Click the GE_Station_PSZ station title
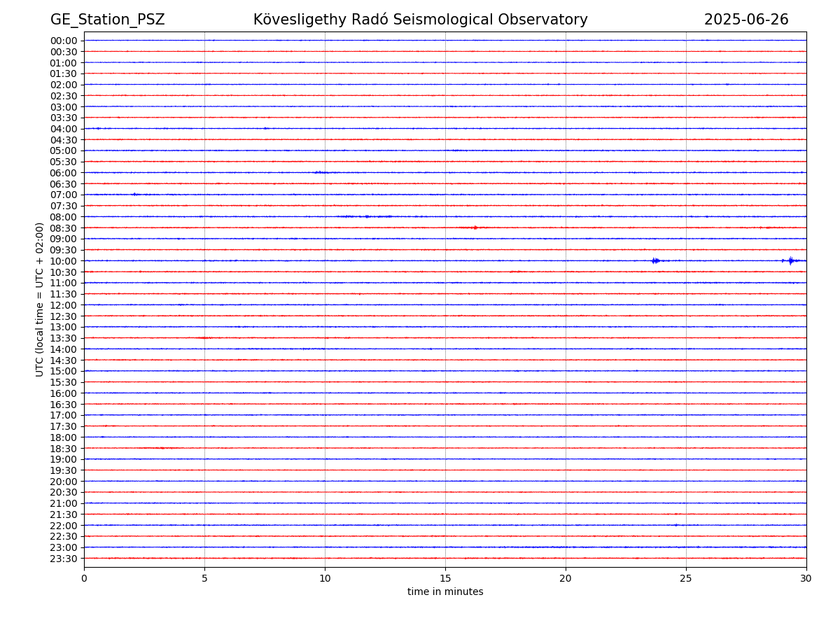This screenshot has width=840, height=630. [x=108, y=20]
